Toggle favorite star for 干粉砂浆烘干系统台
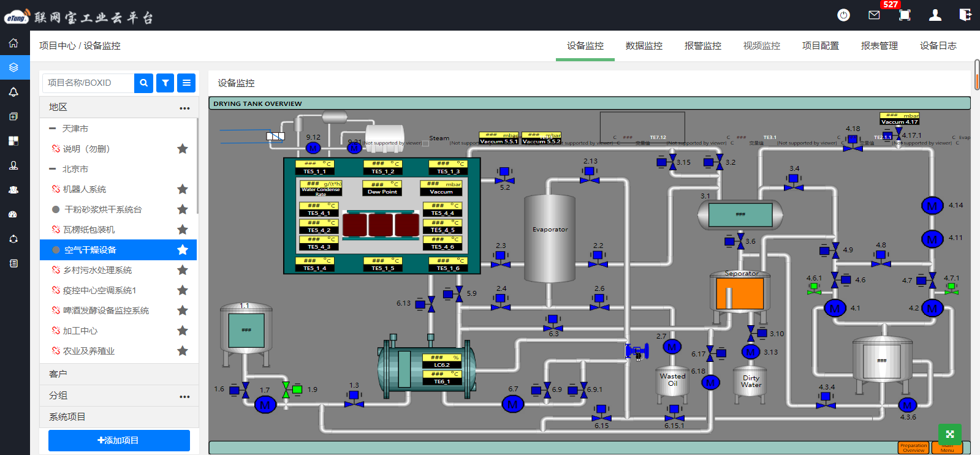This screenshot has width=980, height=455. click(183, 209)
